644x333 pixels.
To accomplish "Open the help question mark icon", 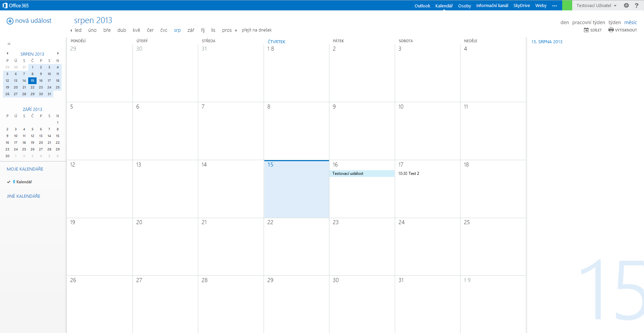I will pyautogui.click(x=636, y=5).
